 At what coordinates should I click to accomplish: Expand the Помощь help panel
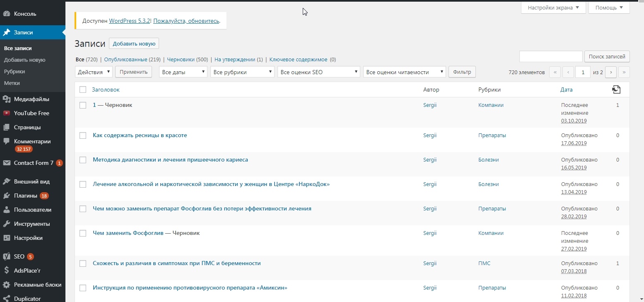(x=609, y=7)
